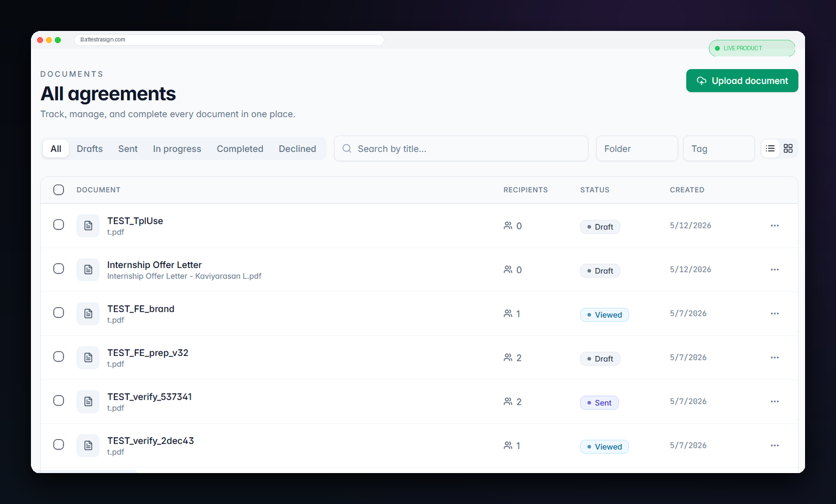Image resolution: width=836 pixels, height=504 pixels.
Task: Click the search magnifier icon
Action: (347, 148)
